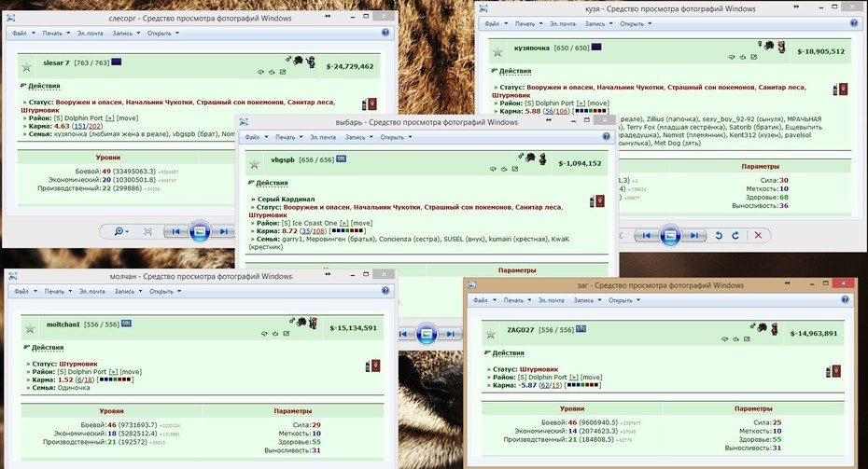
Task: Open the Запись menu in the выбарь window
Action: click(358, 137)
